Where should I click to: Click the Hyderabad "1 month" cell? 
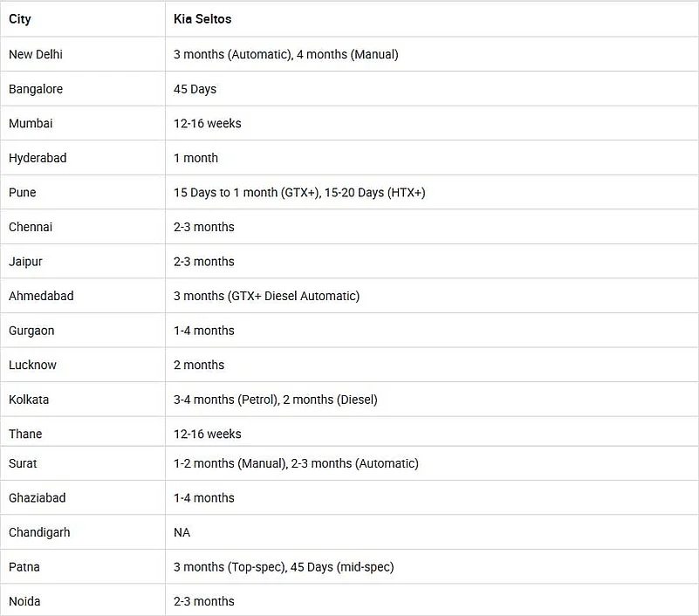coord(195,158)
